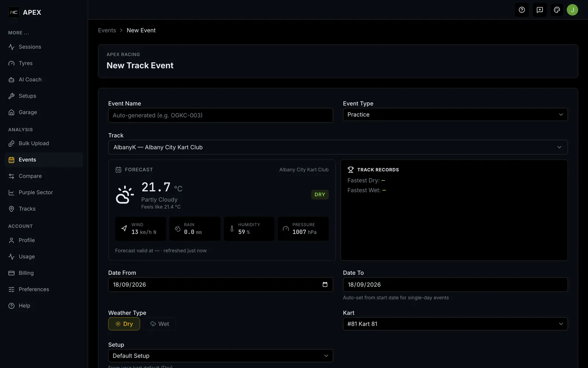The image size is (588, 368).
Task: Open the user avatar J menu
Action: pos(572,10)
